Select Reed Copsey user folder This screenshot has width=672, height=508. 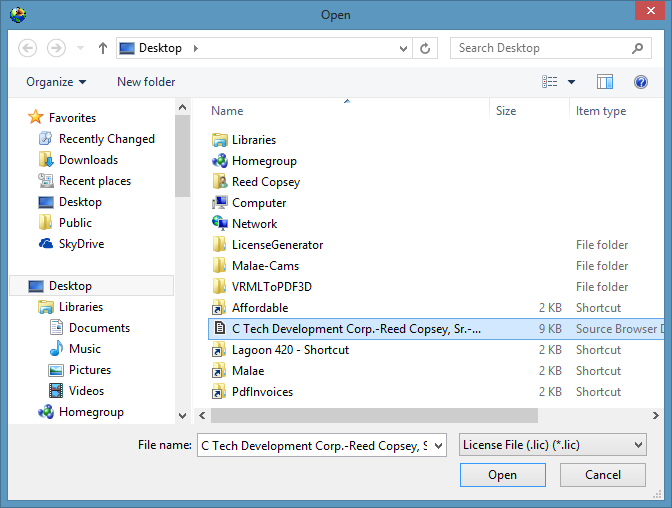[x=266, y=182]
